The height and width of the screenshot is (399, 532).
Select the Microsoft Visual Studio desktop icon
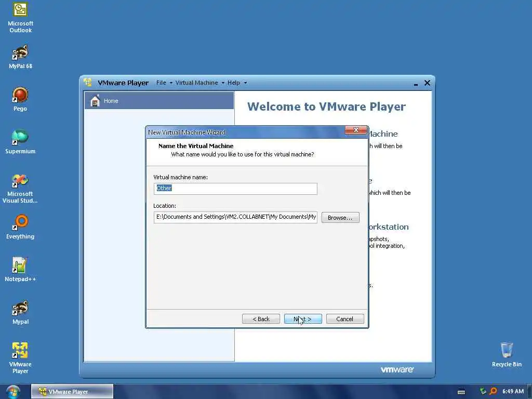pos(20,189)
